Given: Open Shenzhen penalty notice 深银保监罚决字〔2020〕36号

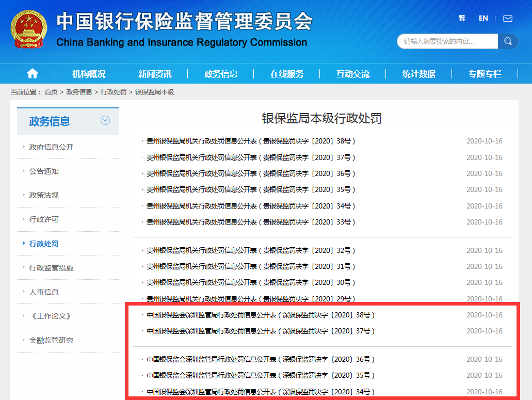Looking at the screenshot, I should point(261,359).
